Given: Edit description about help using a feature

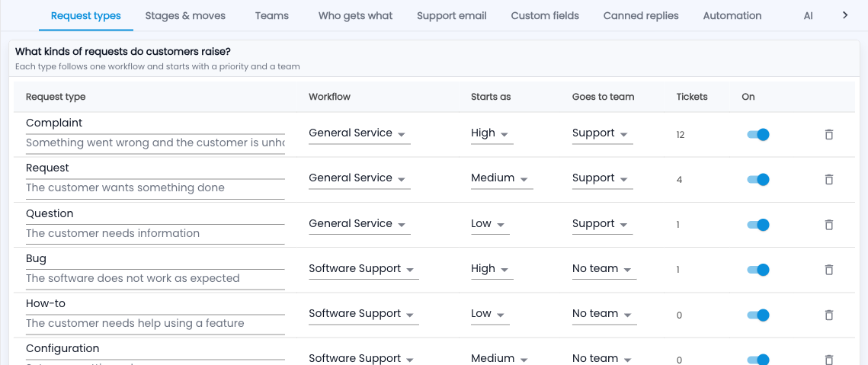Looking at the screenshot, I should tap(155, 324).
